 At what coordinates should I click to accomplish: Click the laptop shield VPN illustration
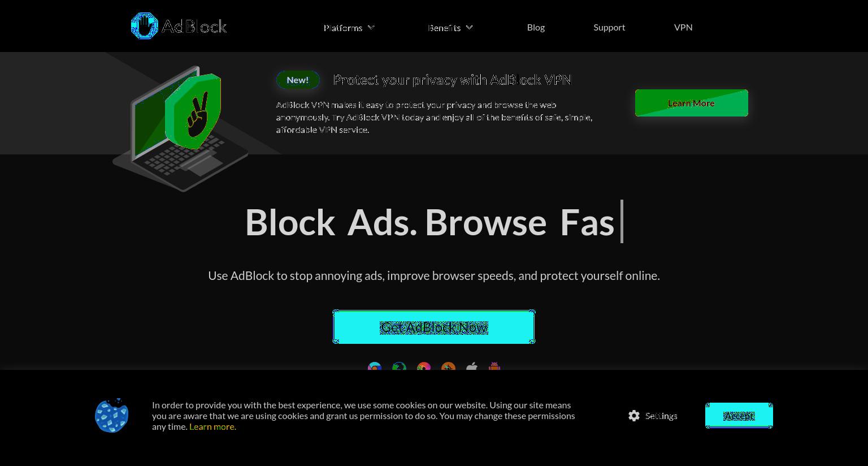180,128
